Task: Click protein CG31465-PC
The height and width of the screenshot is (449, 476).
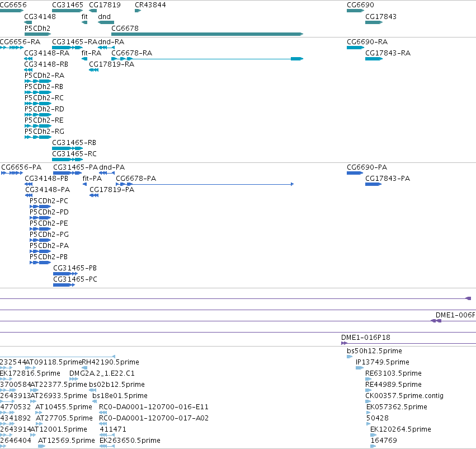Action: [76, 279]
